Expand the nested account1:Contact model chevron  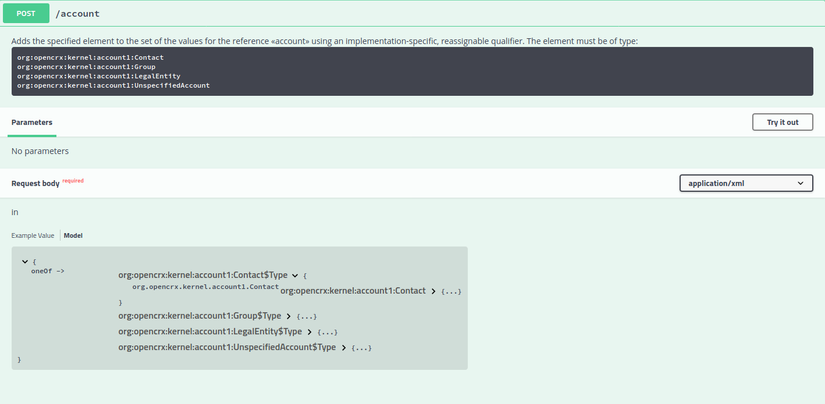point(433,291)
